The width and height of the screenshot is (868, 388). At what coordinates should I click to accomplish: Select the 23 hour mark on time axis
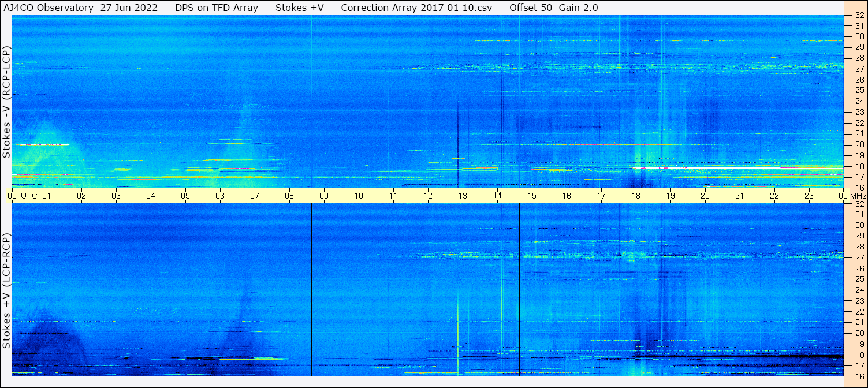tap(809, 196)
